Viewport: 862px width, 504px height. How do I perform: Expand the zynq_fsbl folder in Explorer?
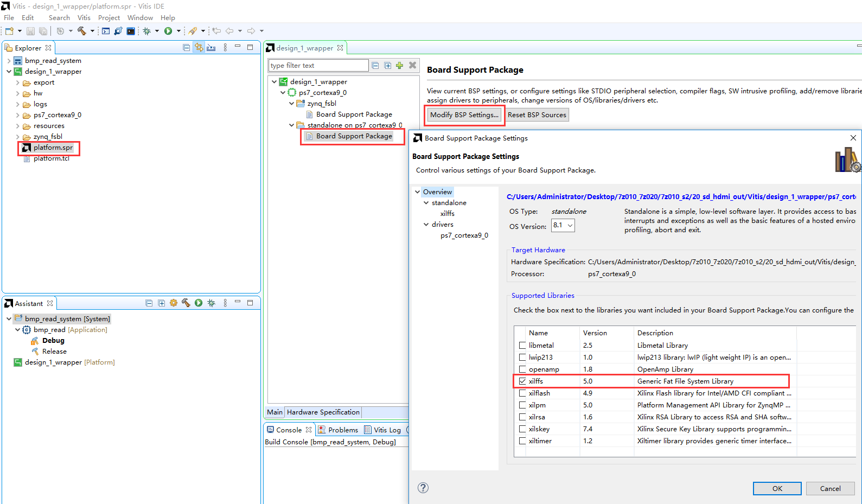click(x=18, y=137)
